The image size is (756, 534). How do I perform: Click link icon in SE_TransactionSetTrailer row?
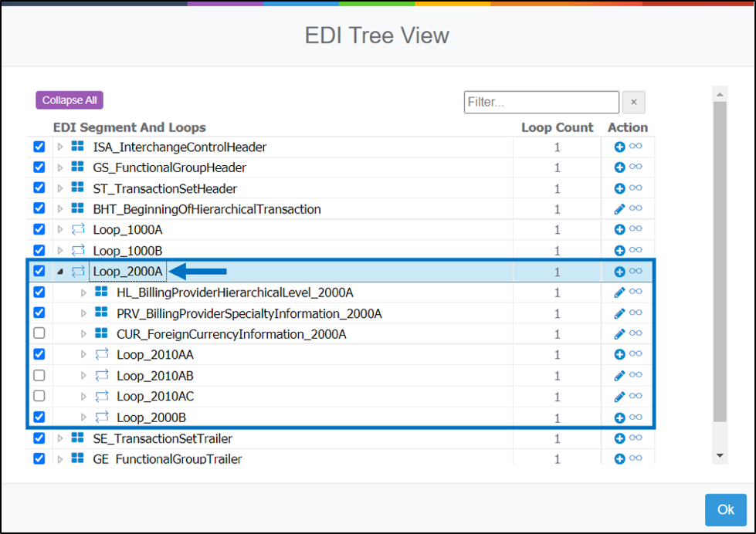(x=636, y=438)
